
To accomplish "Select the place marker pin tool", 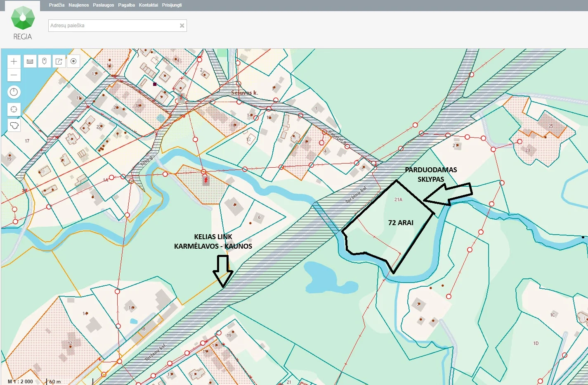I will 44,61.
